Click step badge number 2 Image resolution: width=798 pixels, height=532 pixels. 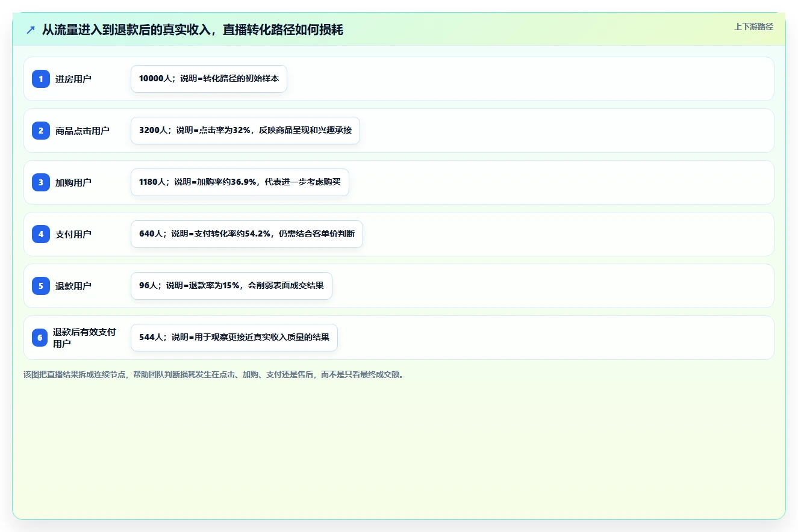pos(41,130)
